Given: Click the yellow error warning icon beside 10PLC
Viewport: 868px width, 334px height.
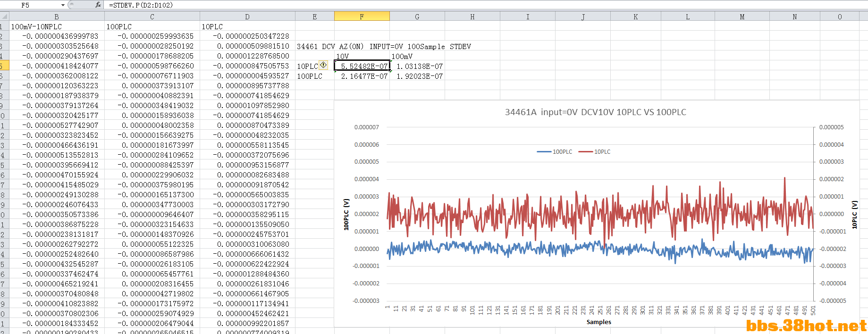Looking at the screenshot, I should coord(323,65).
